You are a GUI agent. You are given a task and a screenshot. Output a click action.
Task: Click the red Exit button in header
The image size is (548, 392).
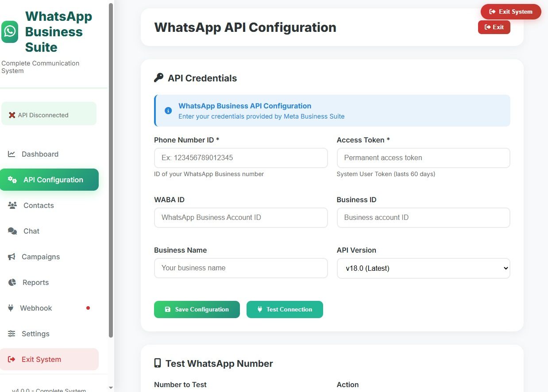494,27
